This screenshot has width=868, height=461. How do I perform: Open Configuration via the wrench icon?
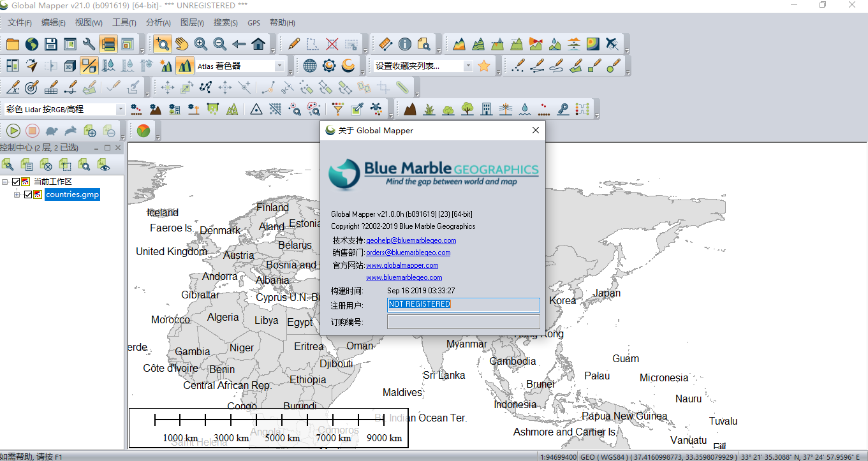(x=89, y=44)
